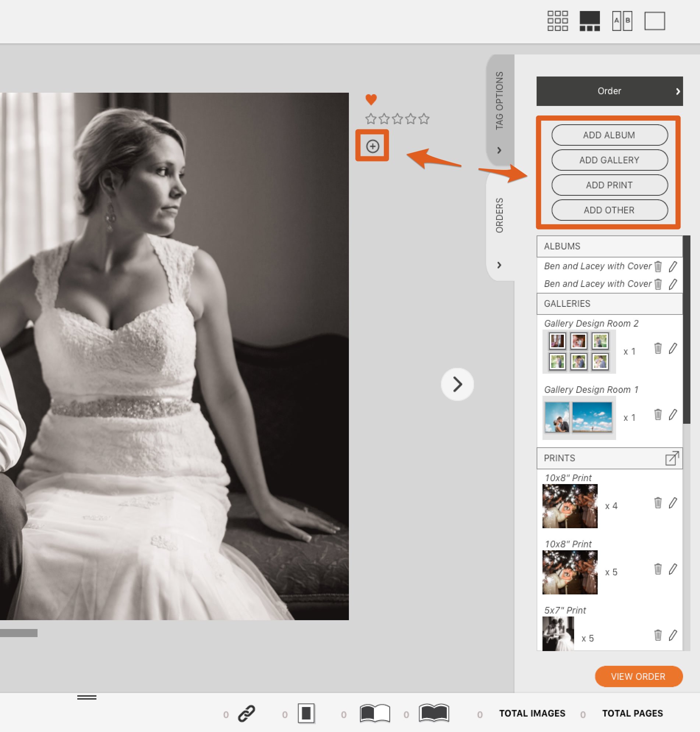Viewport: 700px width, 732px height.
Task: Delete Gallery Design Room 1
Action: tap(658, 414)
